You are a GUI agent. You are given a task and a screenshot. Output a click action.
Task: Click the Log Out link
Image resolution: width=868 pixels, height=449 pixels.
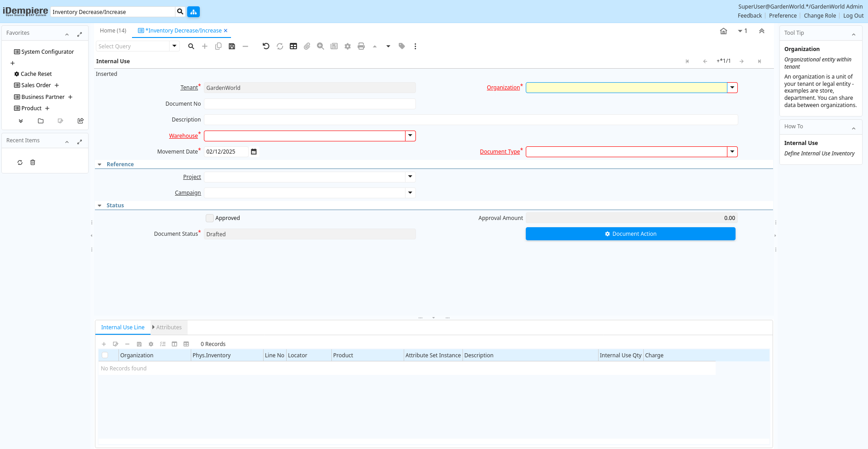point(853,16)
